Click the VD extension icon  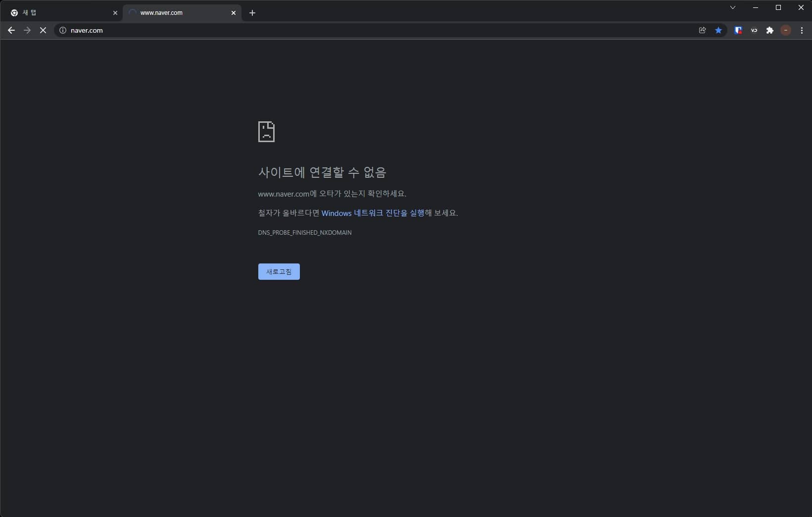coord(754,30)
